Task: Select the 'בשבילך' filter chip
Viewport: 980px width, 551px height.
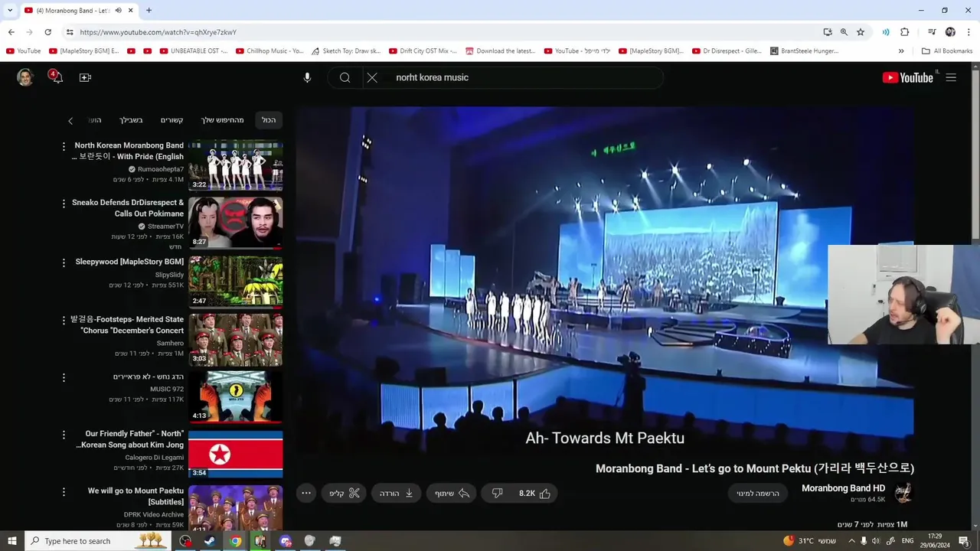Action: click(131, 120)
